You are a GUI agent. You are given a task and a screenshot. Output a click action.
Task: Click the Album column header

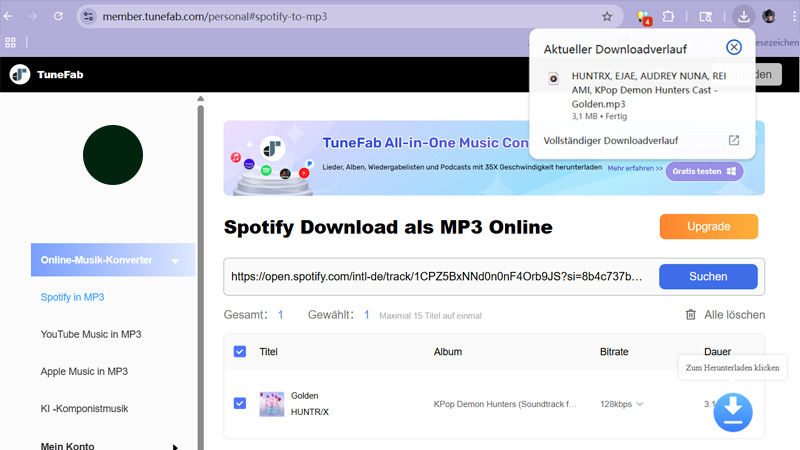[448, 352]
